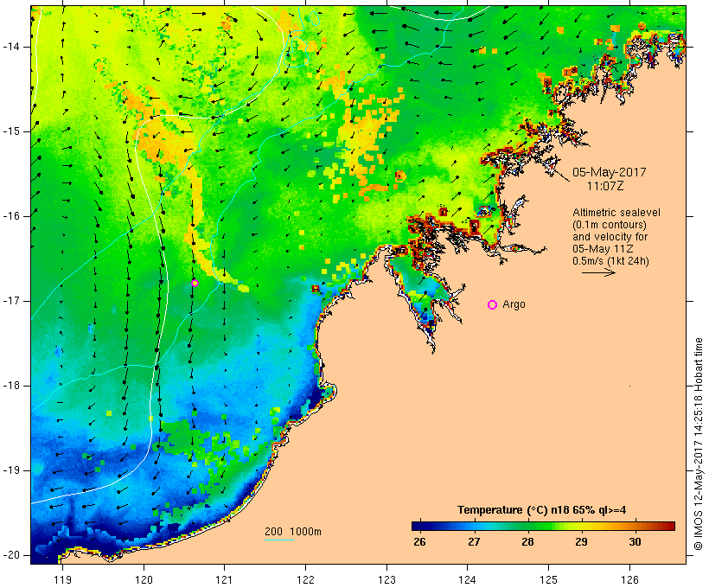
Task: Click the -20 latitude axis label
Action: 11,555
